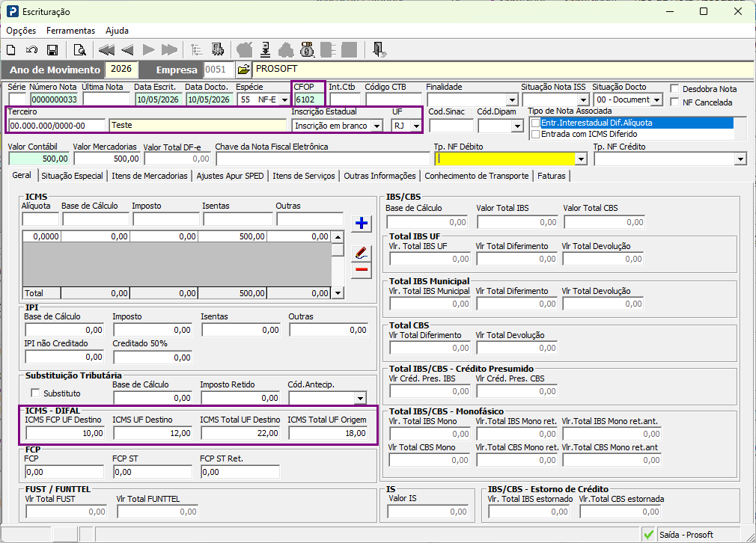Open the Ferramentas menu
This screenshot has height=543, width=756.
tap(71, 31)
